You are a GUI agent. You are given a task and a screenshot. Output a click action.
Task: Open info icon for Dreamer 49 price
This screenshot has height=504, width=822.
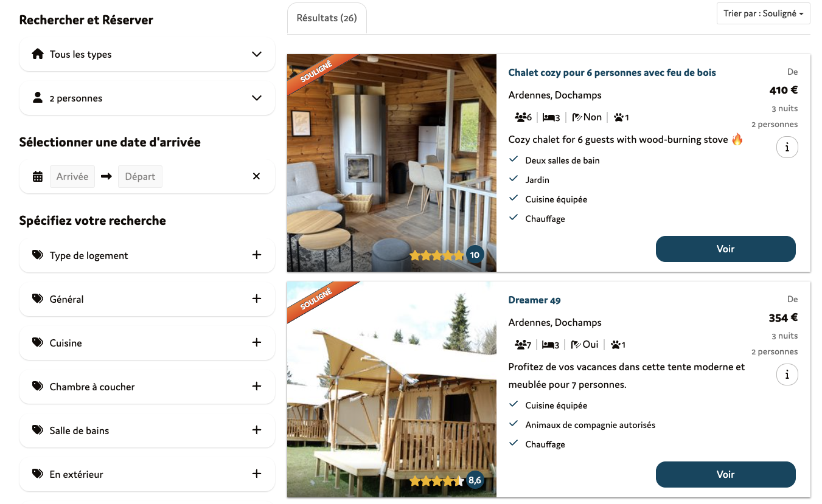[x=787, y=375]
